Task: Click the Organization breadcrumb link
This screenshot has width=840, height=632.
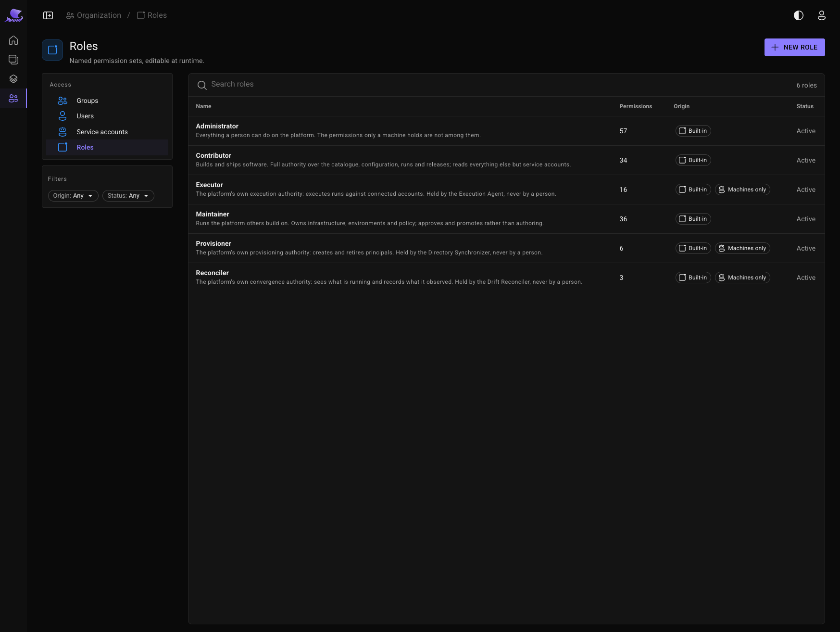Action: 94,15
